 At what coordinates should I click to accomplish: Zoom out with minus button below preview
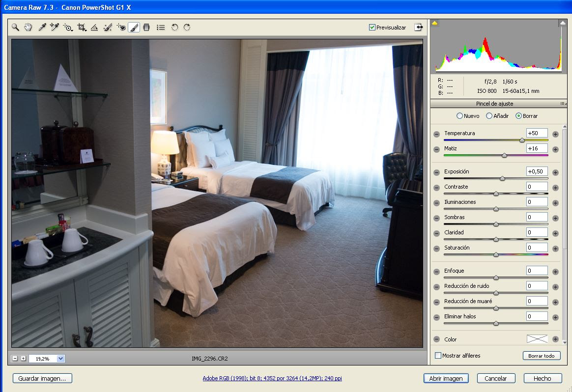[15, 359]
